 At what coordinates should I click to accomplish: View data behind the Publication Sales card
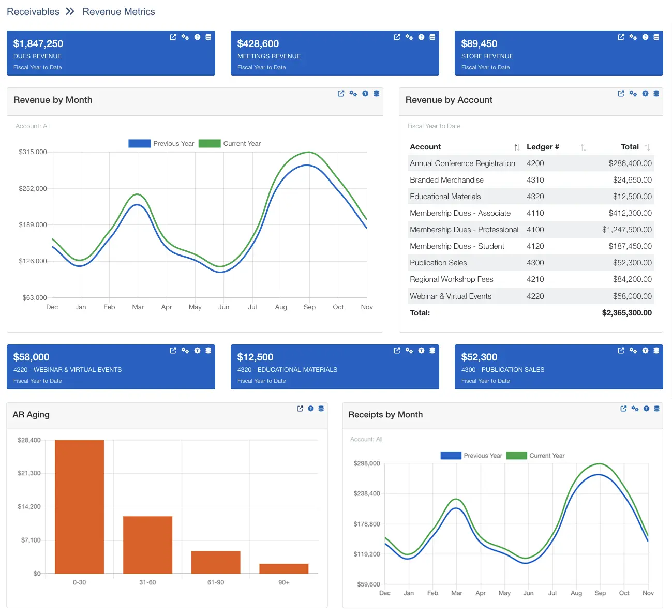click(x=656, y=350)
